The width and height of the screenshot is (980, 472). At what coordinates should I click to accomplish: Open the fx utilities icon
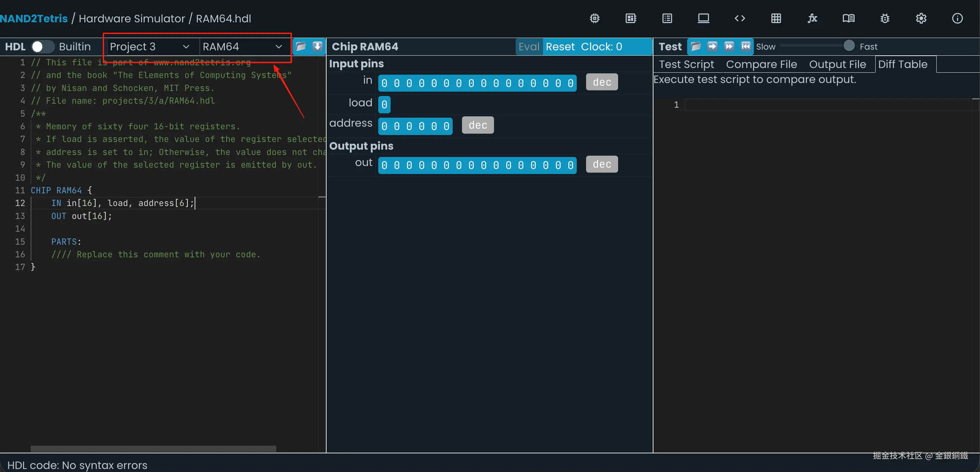[x=812, y=18]
